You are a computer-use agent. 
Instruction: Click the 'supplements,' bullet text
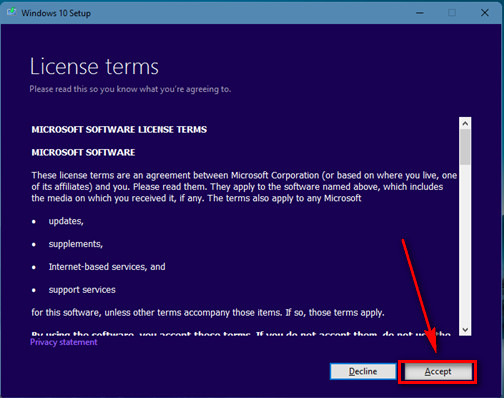point(76,244)
